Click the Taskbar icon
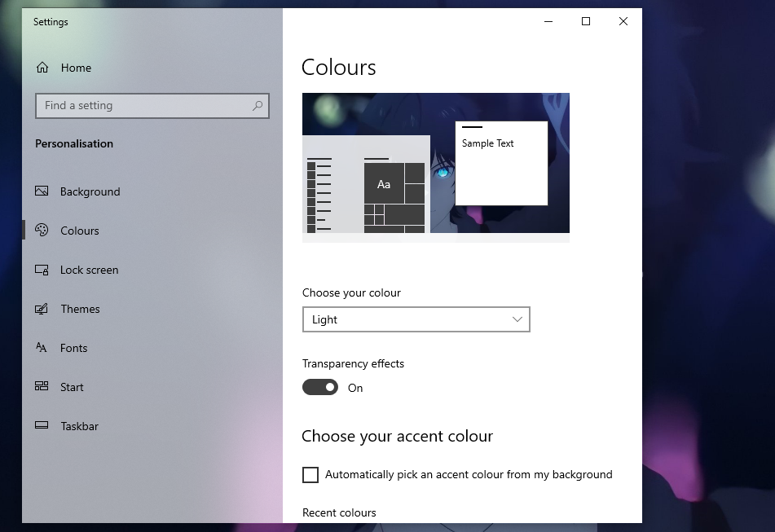Viewport: 775px width, 532px height. (x=42, y=425)
